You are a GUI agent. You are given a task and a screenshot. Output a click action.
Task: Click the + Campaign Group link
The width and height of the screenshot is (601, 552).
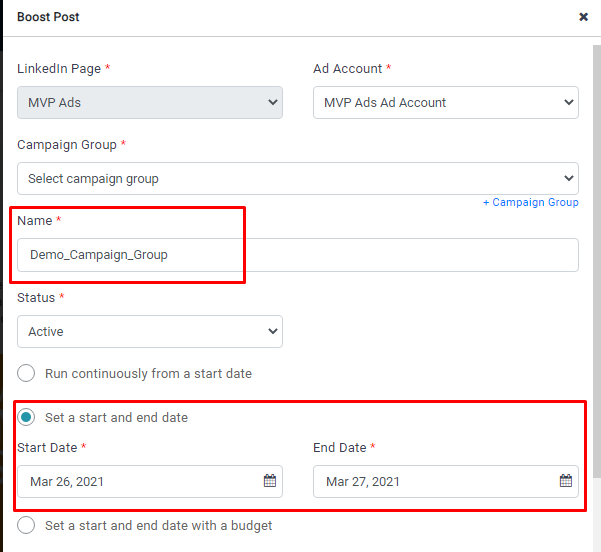point(530,202)
